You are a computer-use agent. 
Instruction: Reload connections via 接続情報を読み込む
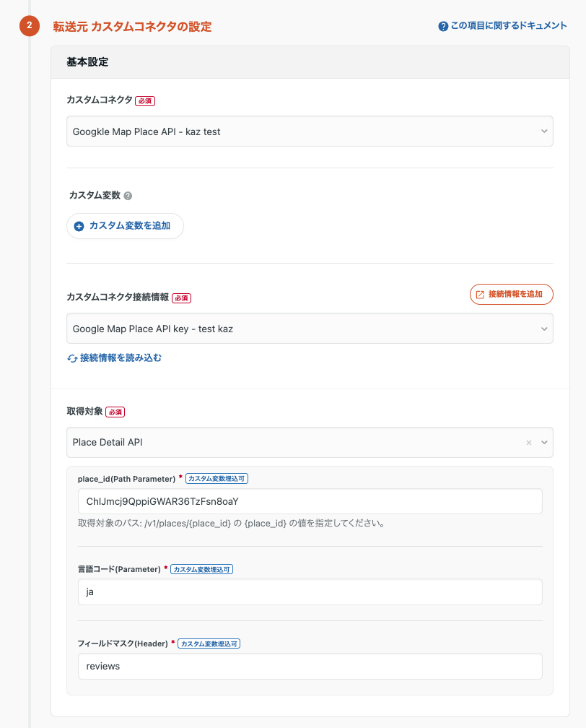pos(114,357)
